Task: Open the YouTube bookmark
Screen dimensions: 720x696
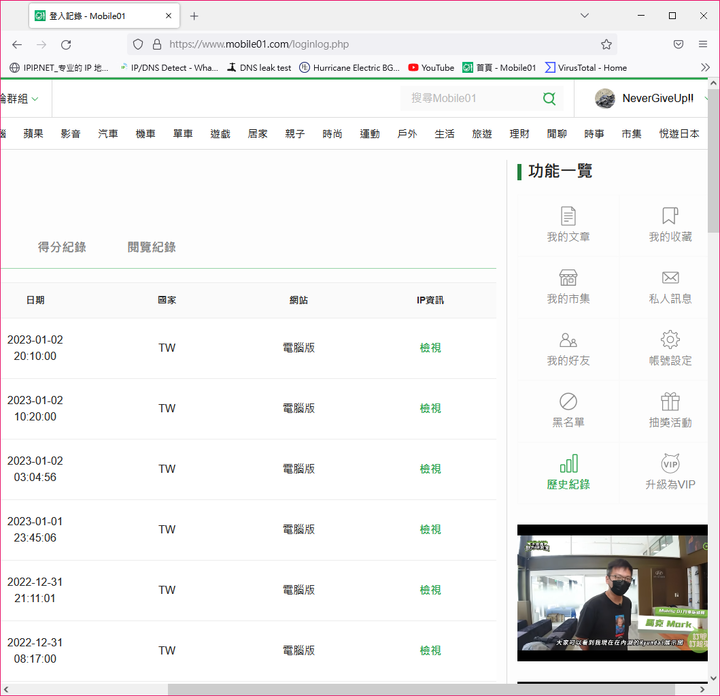Action: tap(431, 67)
